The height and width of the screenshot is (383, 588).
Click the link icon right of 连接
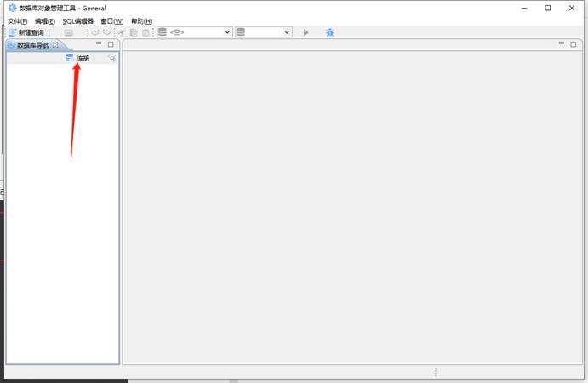tap(112, 58)
